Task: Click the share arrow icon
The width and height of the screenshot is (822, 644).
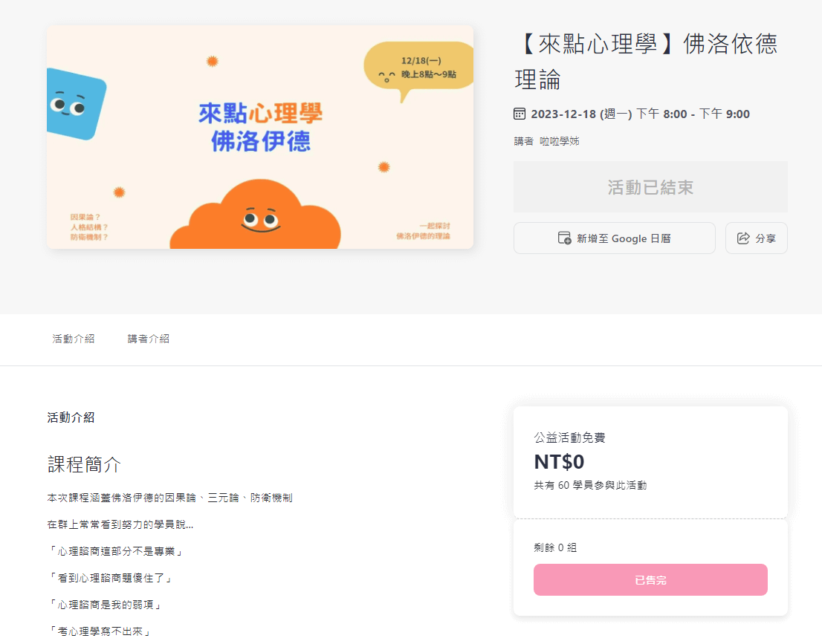Action: (742, 238)
